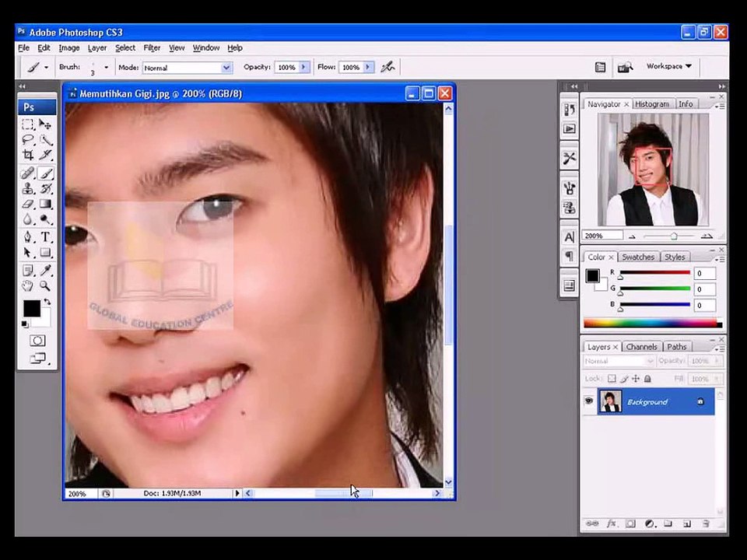Select the Brush tool in toolbox
The image size is (747, 560).
pyautogui.click(x=45, y=173)
